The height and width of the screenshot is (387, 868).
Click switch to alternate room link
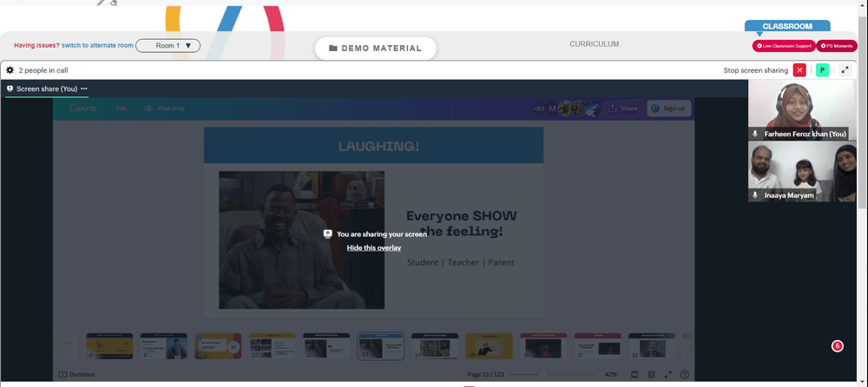(97, 45)
